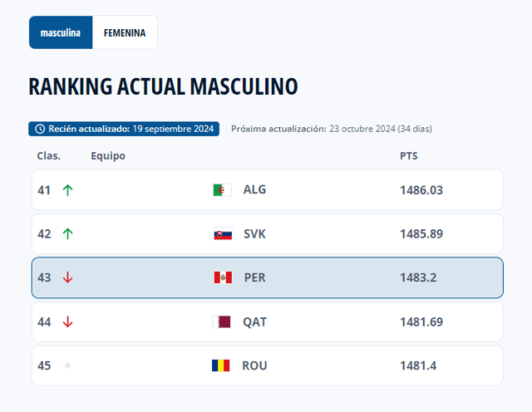Click the QAT team name

(x=255, y=321)
